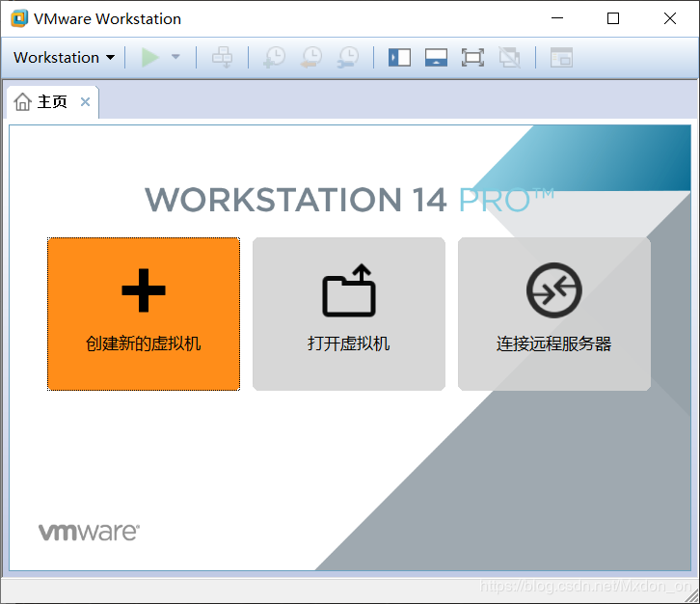Click the VMware Workstation title bar icon
The height and width of the screenshot is (604, 700).
19,18
